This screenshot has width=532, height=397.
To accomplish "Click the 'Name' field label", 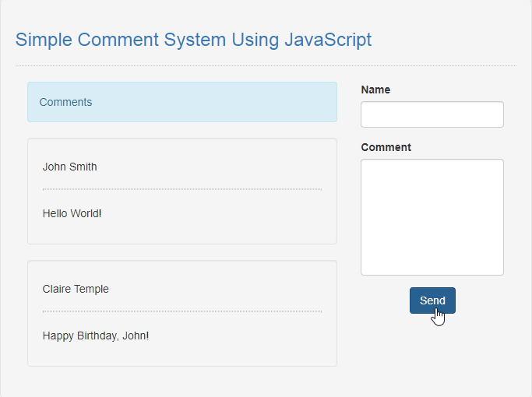I will 375,90.
